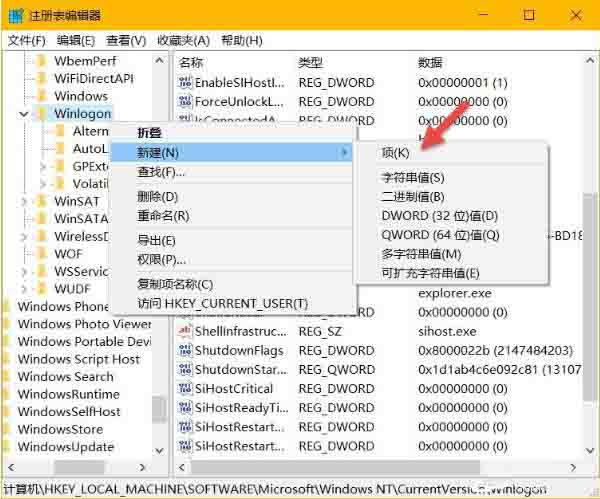Select 导出(E) in context menu
Viewport: 600px width, 499px height.
tap(232, 241)
